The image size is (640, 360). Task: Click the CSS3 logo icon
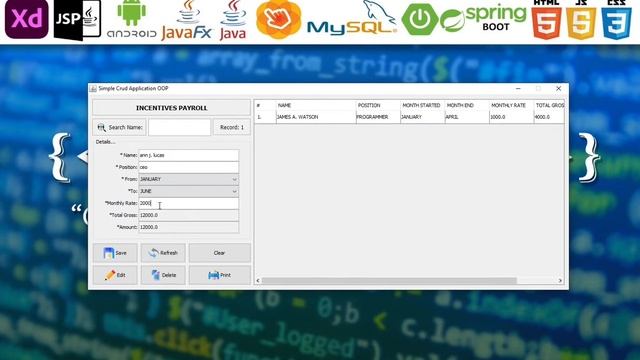click(x=616, y=20)
